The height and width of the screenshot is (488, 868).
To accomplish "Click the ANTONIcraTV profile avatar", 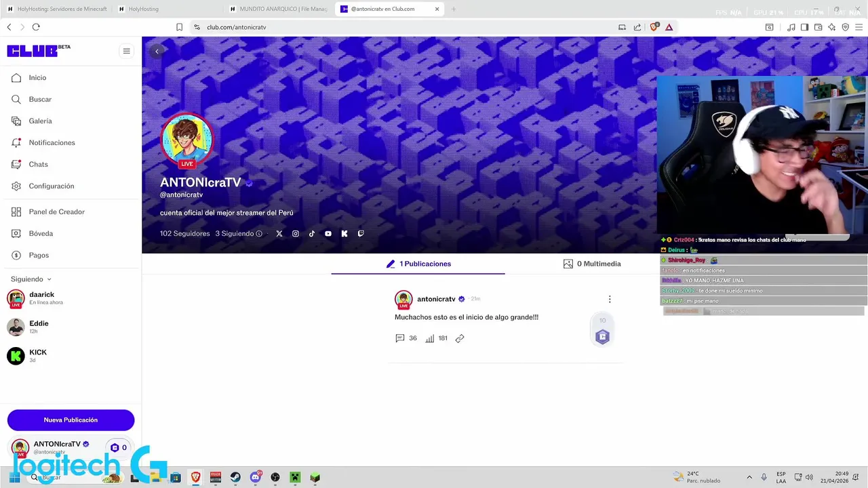I will tap(187, 139).
